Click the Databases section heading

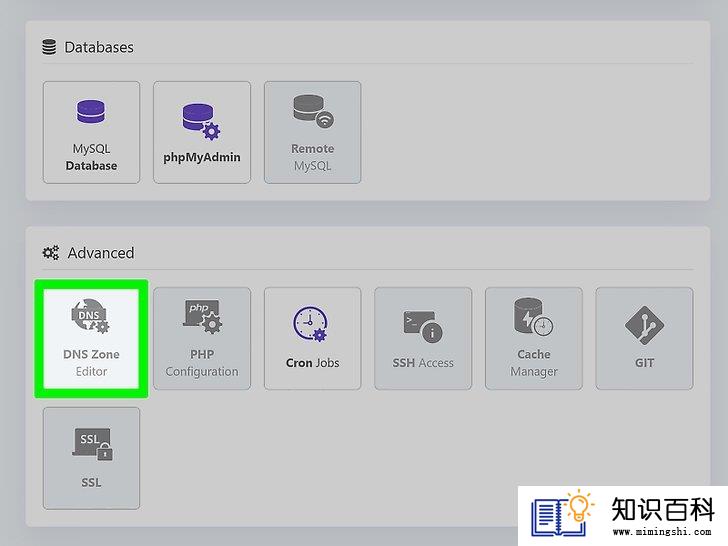click(x=99, y=47)
